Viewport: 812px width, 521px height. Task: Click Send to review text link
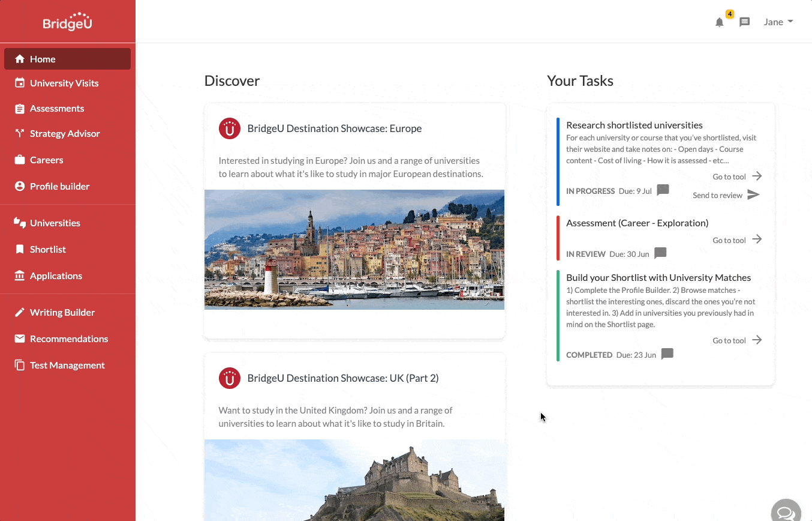tap(717, 196)
